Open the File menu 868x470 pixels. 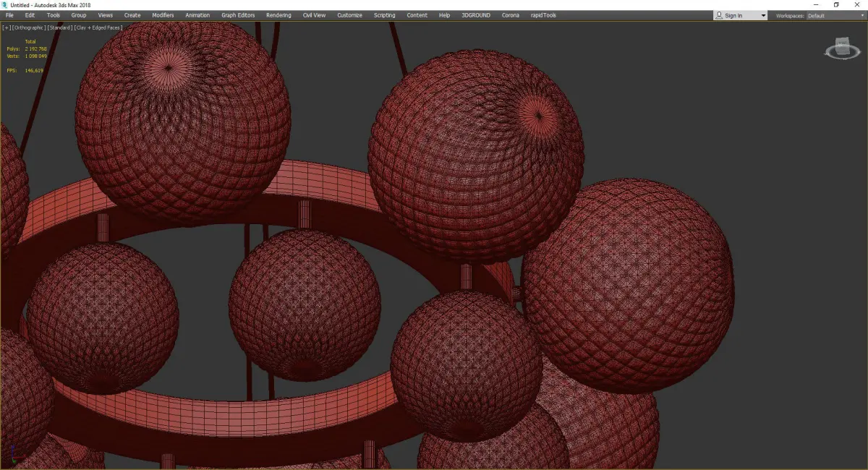pos(9,15)
